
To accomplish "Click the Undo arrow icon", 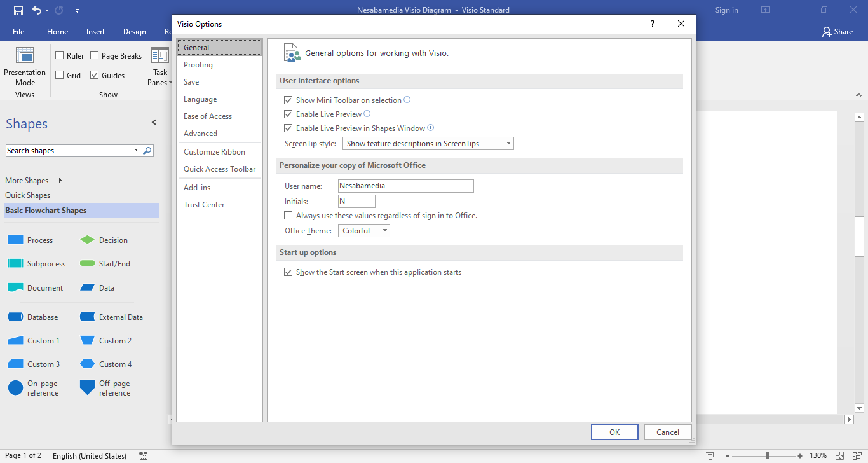I will 37,10.
